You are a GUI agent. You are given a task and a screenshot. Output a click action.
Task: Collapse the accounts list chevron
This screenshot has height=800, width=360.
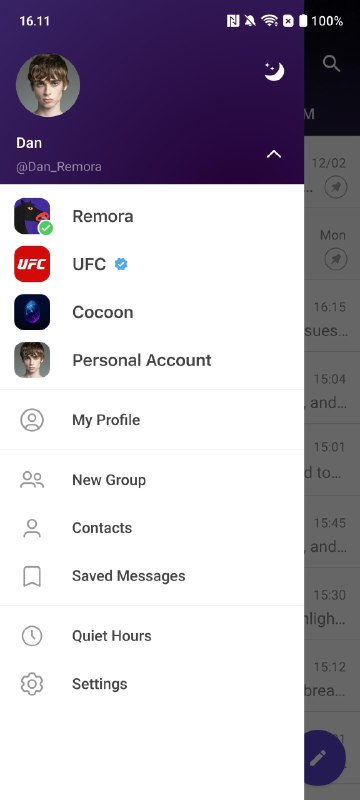[274, 154]
